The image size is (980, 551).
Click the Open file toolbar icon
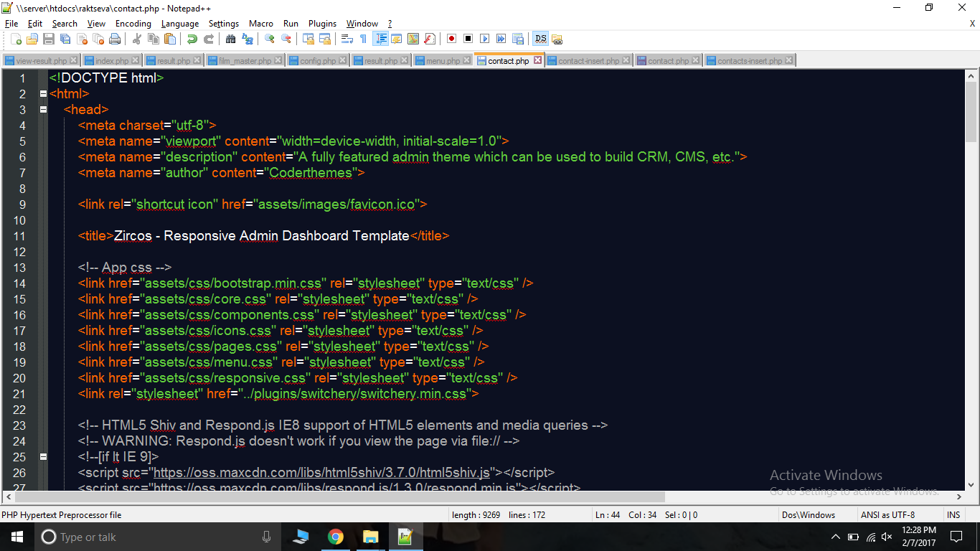[32, 39]
